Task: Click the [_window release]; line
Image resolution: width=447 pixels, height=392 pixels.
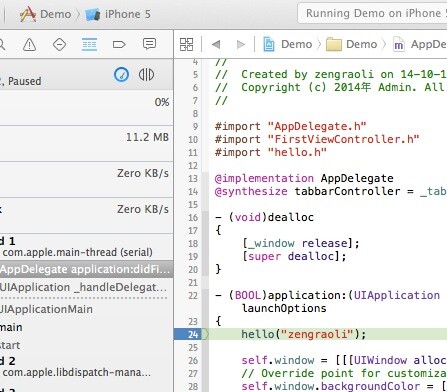Action: click(x=301, y=243)
